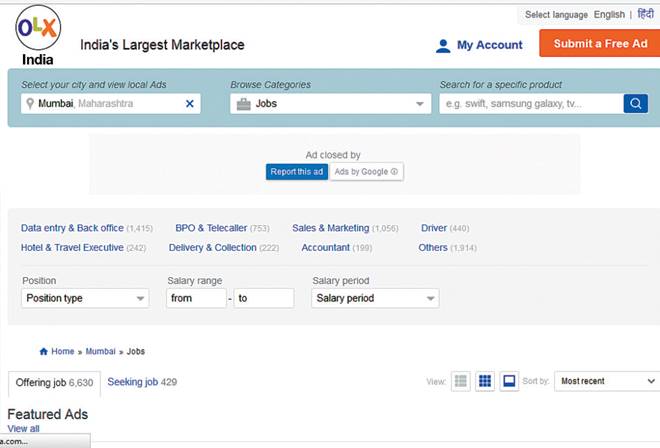Open the Most recent sort dropdown
660x448 pixels.
(x=606, y=381)
